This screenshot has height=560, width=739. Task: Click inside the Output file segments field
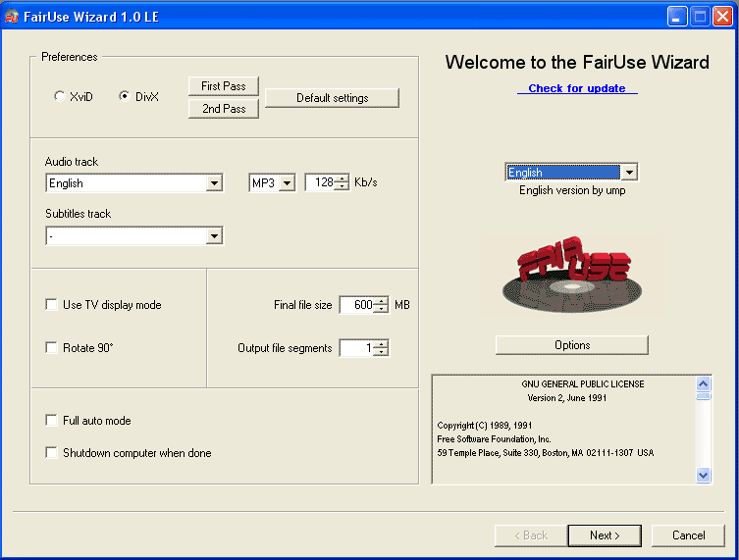coord(357,348)
